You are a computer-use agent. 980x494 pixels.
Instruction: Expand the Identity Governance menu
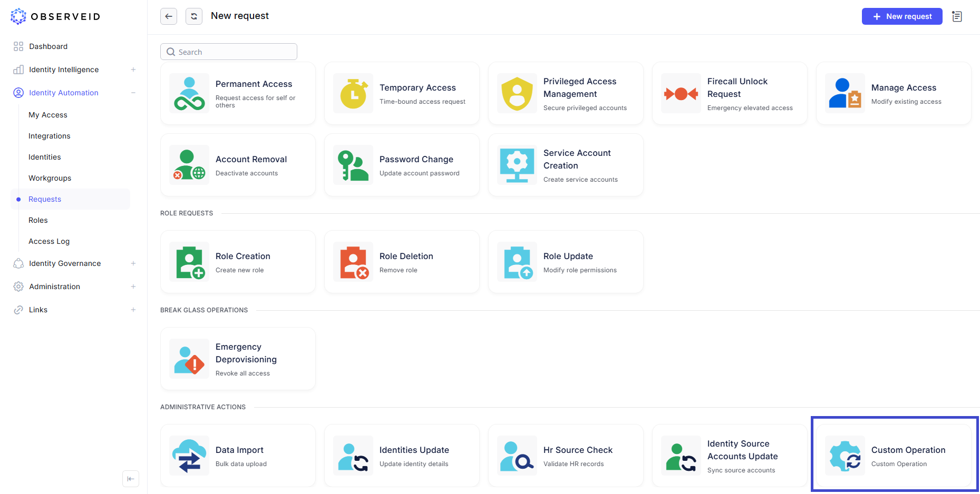click(133, 263)
